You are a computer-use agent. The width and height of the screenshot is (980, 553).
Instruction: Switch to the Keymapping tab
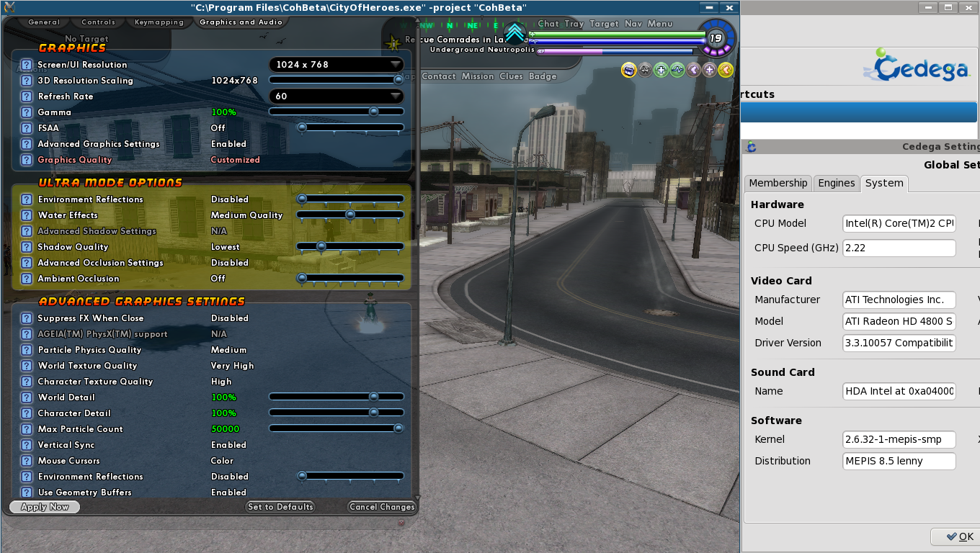(x=159, y=22)
